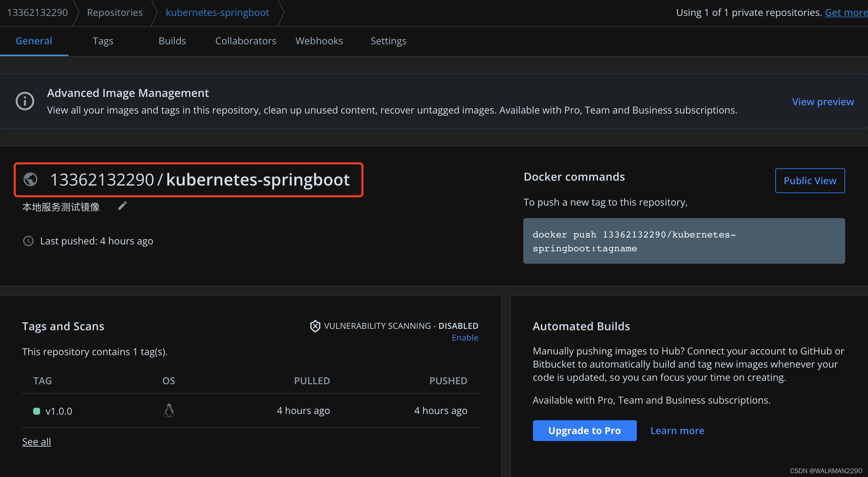Screen dimensions: 868x477
Task: Open the Webhooks settings page
Action: (x=319, y=40)
